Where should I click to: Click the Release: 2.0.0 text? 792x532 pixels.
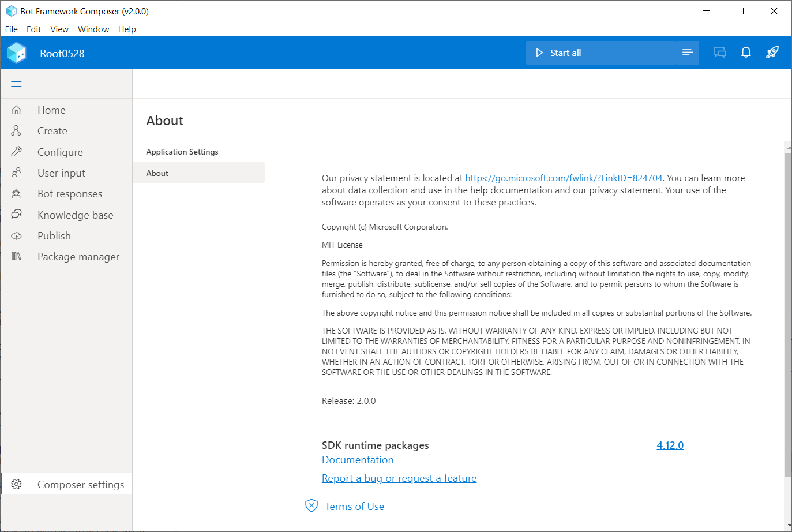[x=348, y=401]
